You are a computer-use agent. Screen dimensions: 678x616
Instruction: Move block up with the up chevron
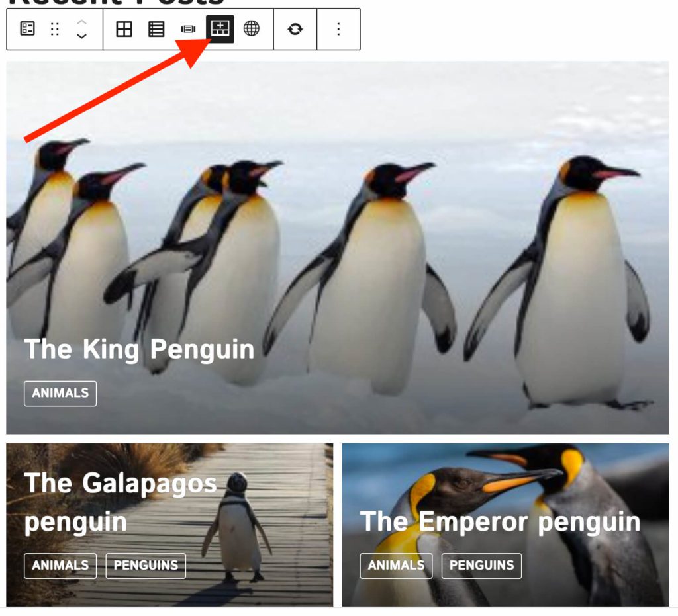pos(81,22)
